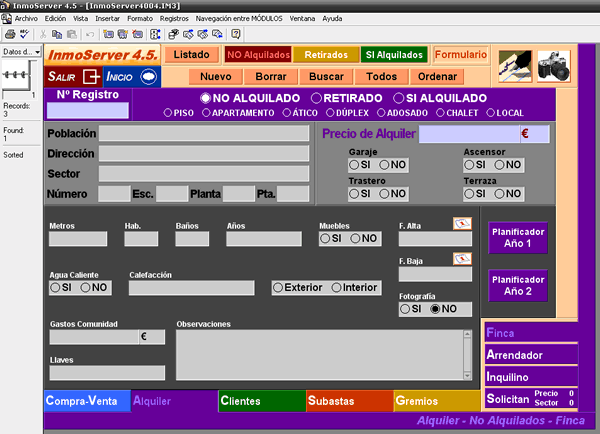The height and width of the screenshot is (434, 600).
Task: Set Fotografía to SI
Action: [404, 309]
